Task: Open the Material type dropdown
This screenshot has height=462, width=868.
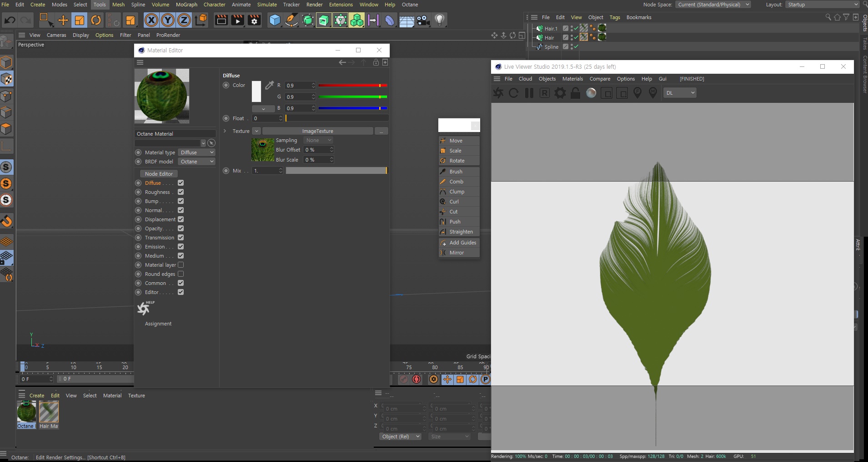Action: click(x=196, y=152)
